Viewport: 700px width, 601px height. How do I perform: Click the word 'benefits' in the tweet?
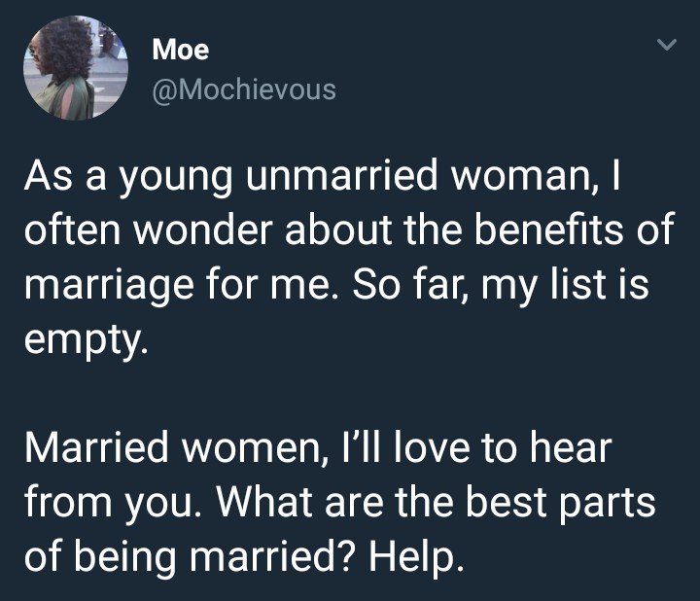(x=548, y=230)
